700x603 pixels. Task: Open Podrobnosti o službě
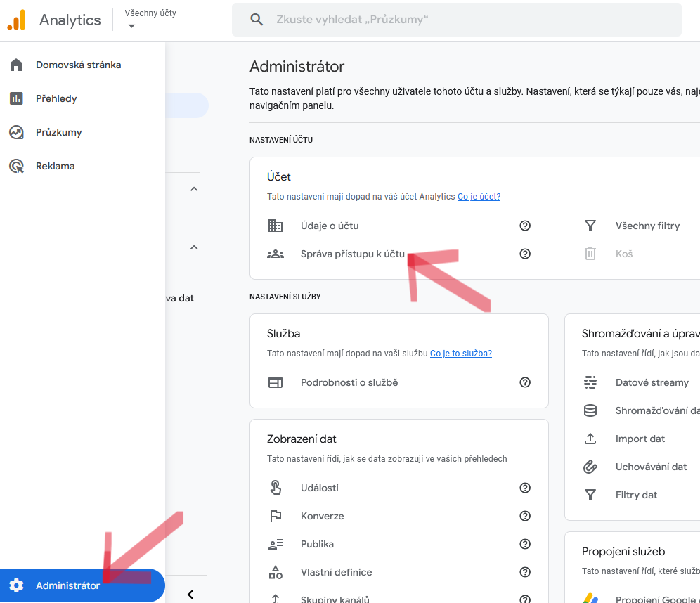tap(349, 382)
